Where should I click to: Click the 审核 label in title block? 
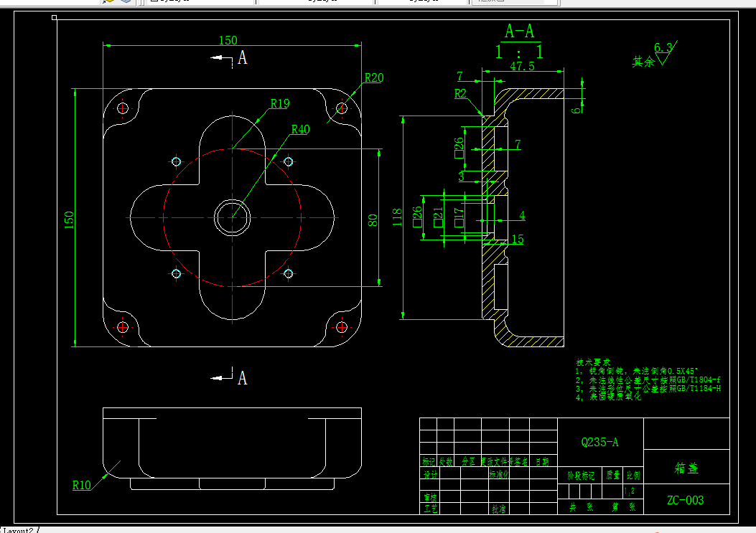[x=431, y=497]
